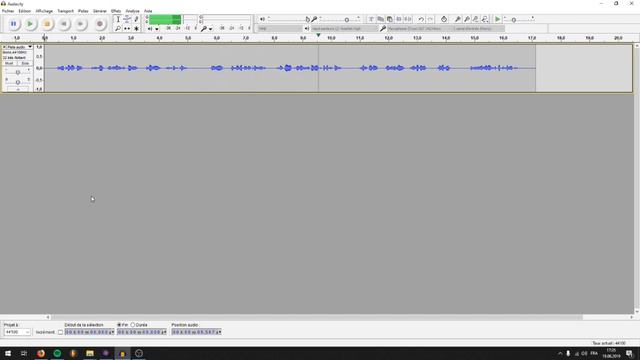Open the input device dropdown
Image resolution: width=640 pixels, height=360 pixels.
(419, 29)
